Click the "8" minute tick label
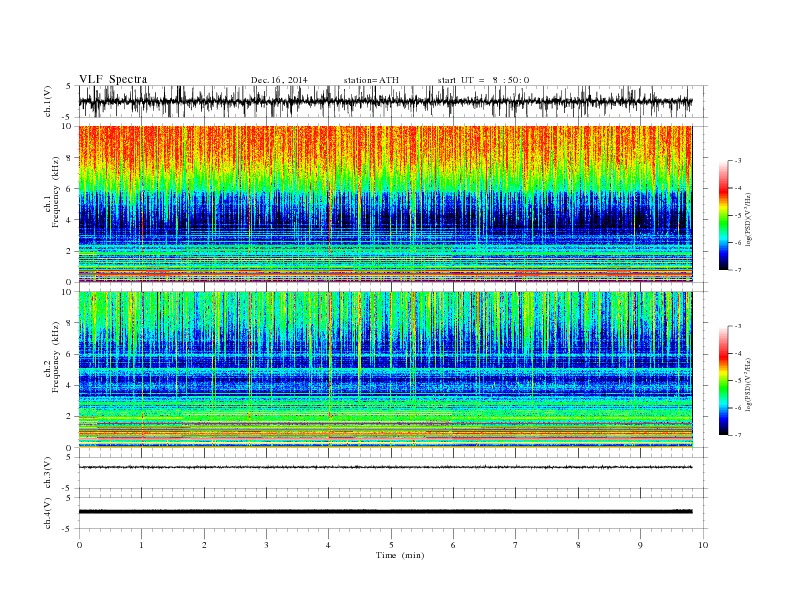Viewport: 792px width, 612px height. coord(578,545)
